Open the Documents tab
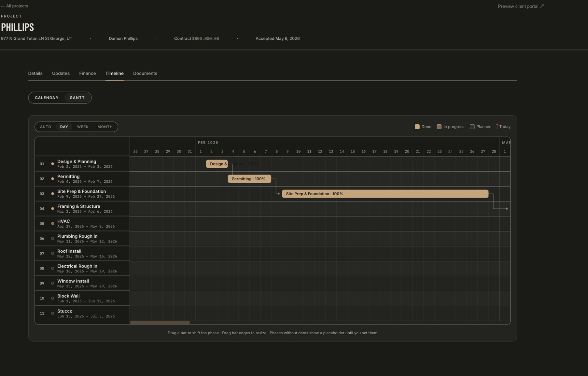Screen dimensions: 588x376 click(x=145, y=73)
